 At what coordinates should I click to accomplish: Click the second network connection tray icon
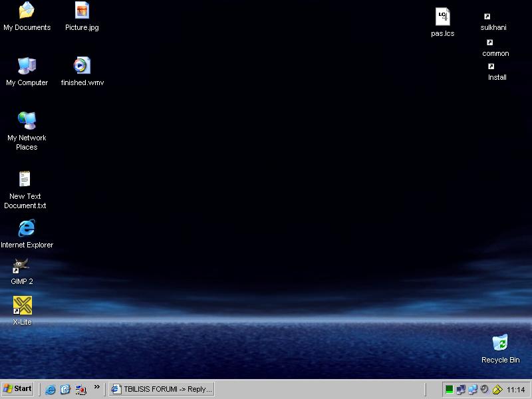473,390
